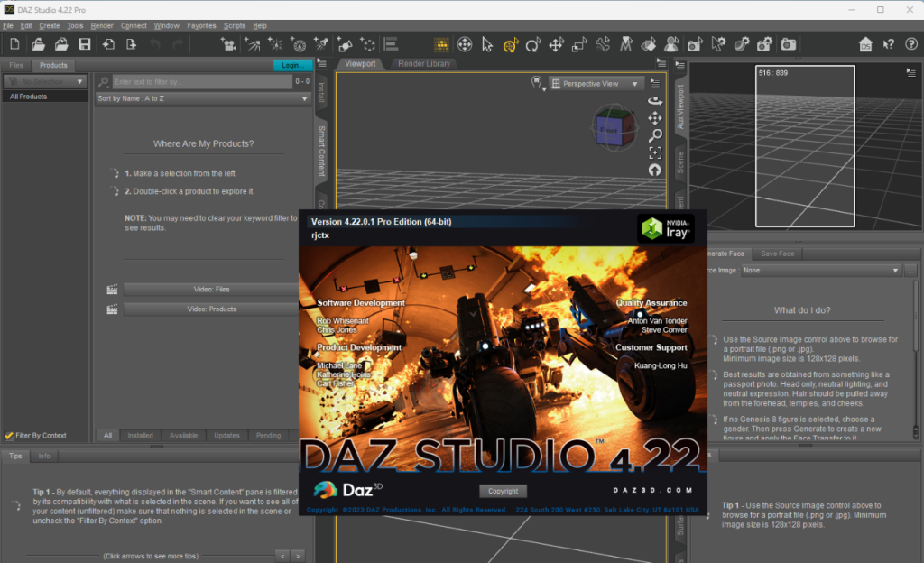Switch to the Render Library tab
The width and height of the screenshot is (924, 563).
[x=424, y=64]
